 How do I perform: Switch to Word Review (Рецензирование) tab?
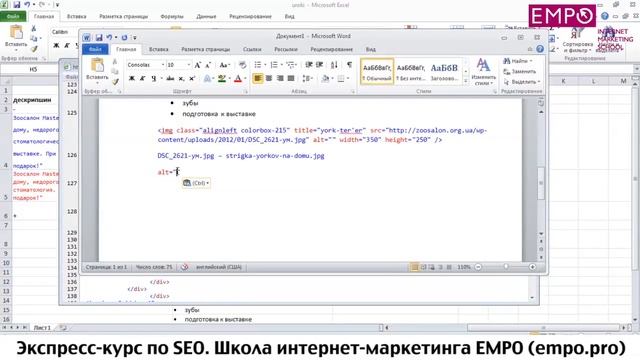point(331,49)
